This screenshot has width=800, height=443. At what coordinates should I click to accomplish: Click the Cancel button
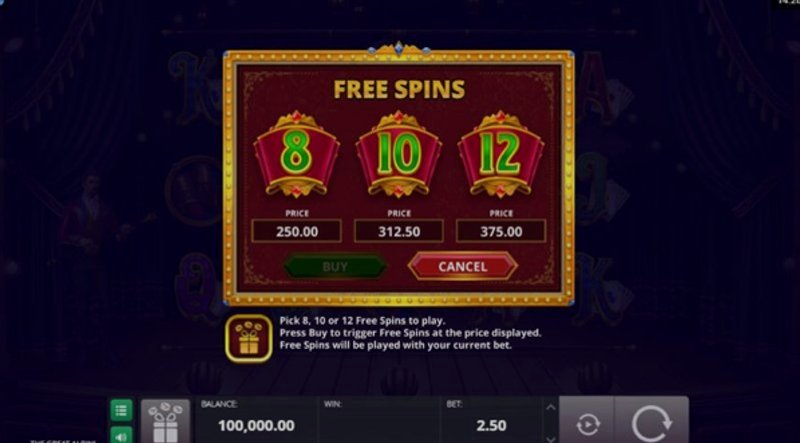coord(462,266)
